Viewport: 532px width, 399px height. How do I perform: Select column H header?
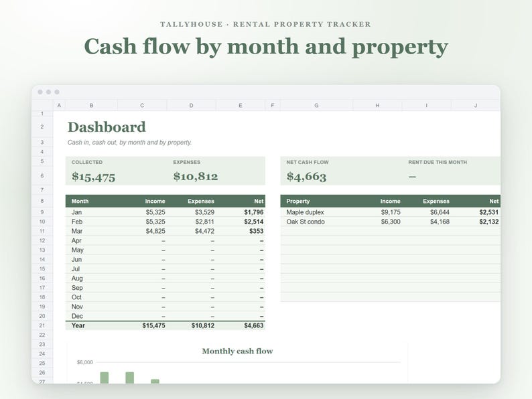pos(377,105)
